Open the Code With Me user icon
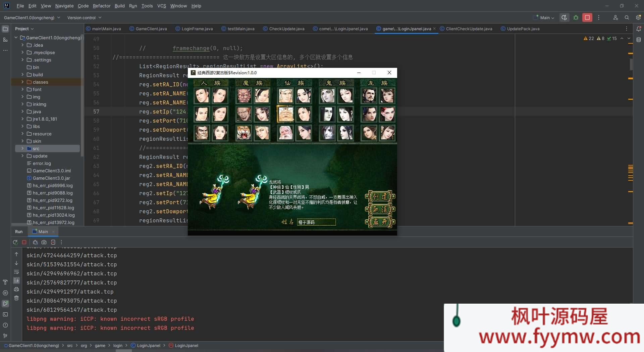Image resolution: width=644 pixels, height=352 pixels. 615,17
